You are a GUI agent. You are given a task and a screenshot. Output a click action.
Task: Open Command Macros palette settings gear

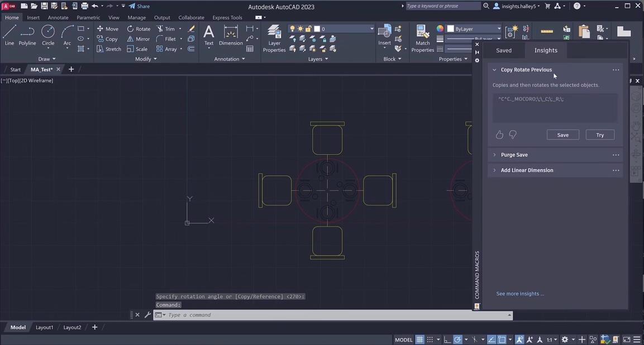(477, 60)
